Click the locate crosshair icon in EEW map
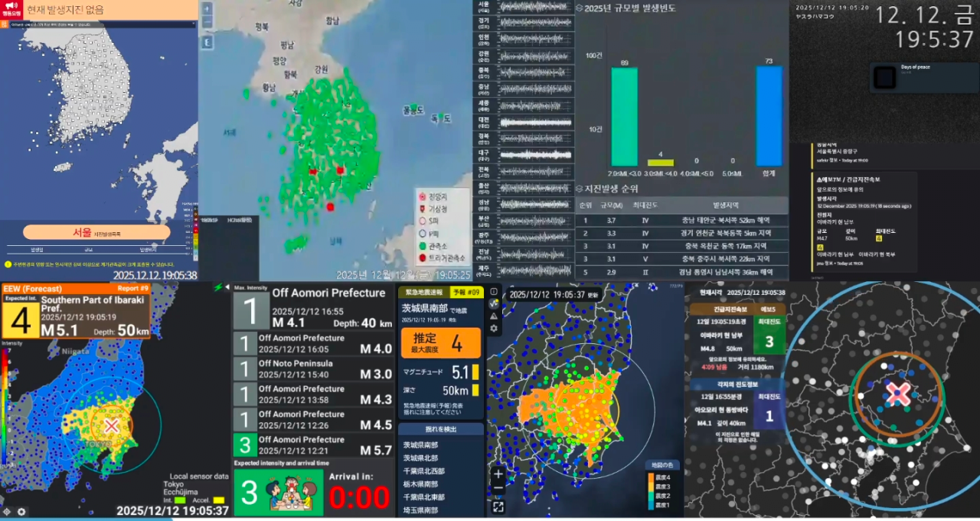 [7, 512]
